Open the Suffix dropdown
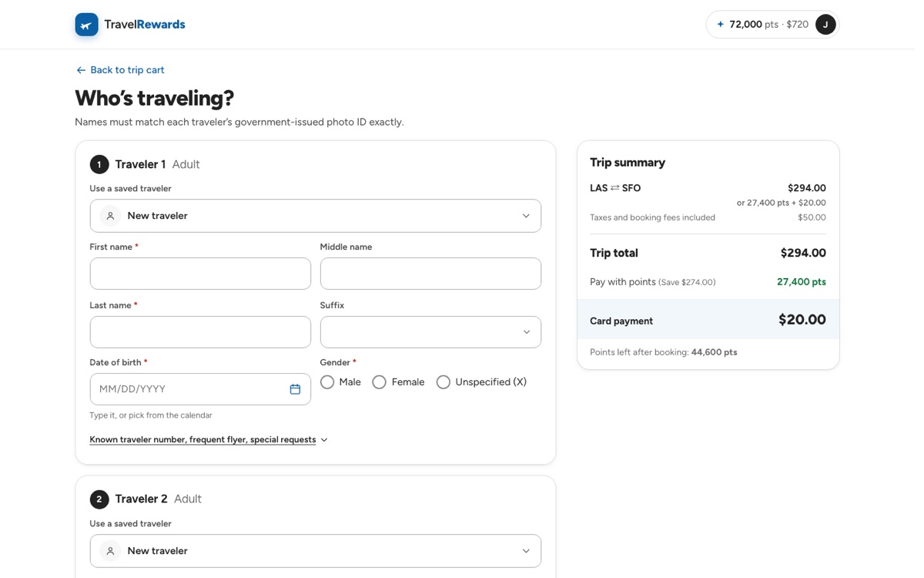The image size is (924, 578). point(430,332)
